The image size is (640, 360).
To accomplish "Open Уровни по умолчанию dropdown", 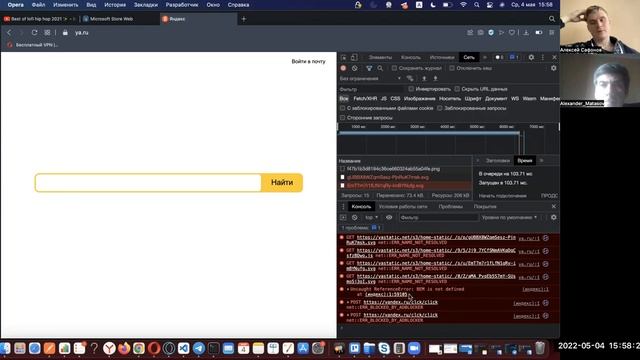I will pos(509,218).
